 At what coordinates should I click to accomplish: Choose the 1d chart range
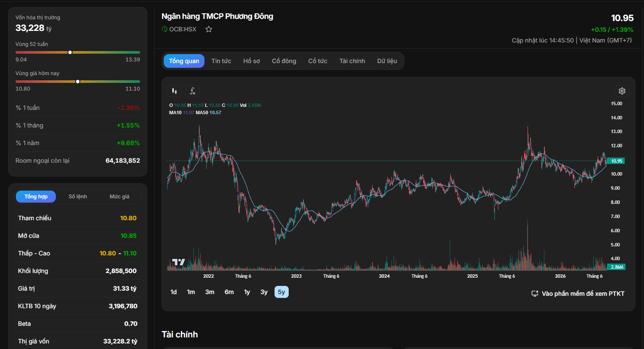point(174,292)
